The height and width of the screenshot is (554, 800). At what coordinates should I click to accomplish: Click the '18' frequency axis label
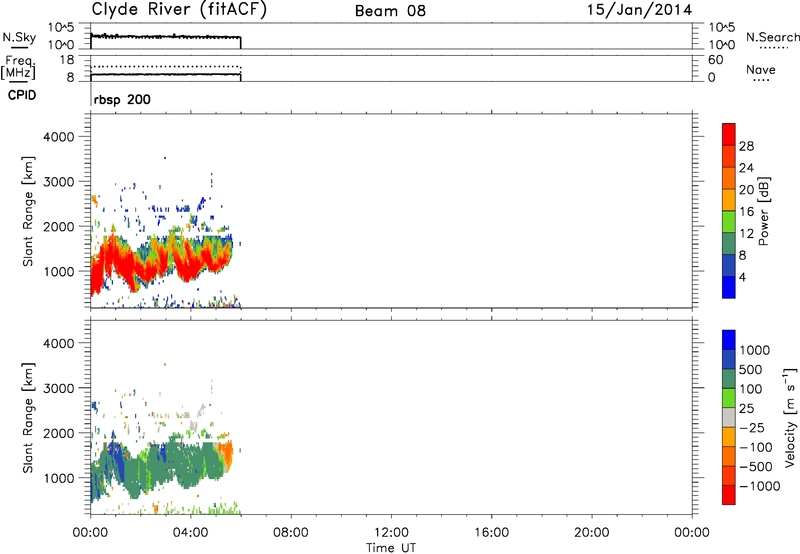tap(67, 60)
